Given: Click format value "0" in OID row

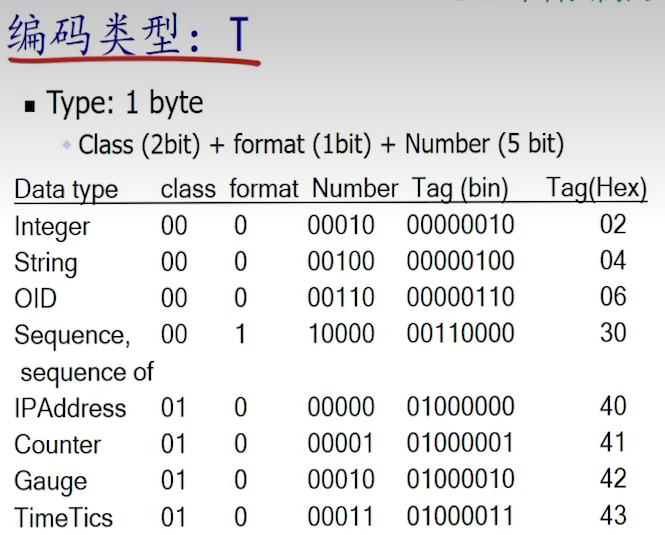Looking at the screenshot, I should pos(240,298).
